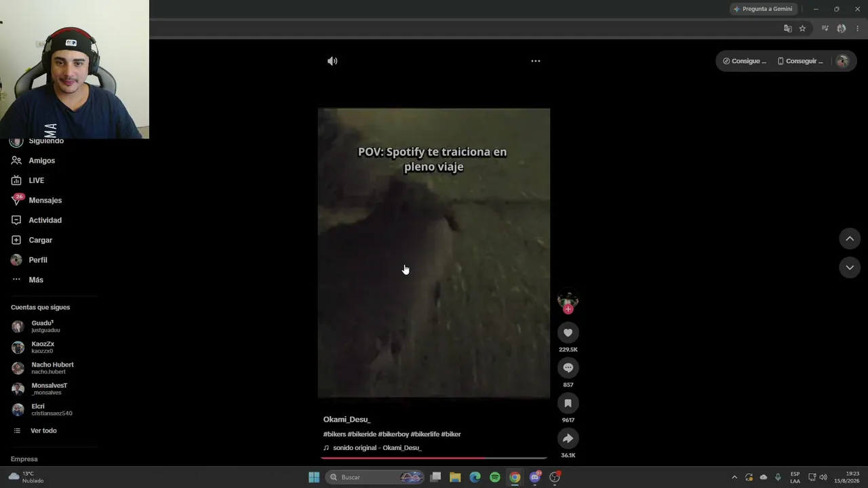Share the video via arrow icon
Viewport: 868px width, 488px height.
568,439
